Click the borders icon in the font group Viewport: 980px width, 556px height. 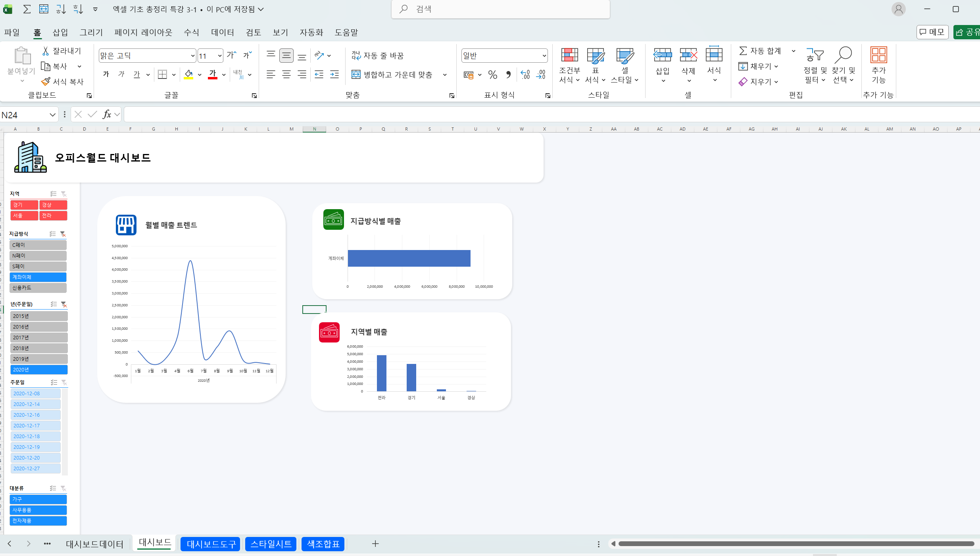point(162,74)
